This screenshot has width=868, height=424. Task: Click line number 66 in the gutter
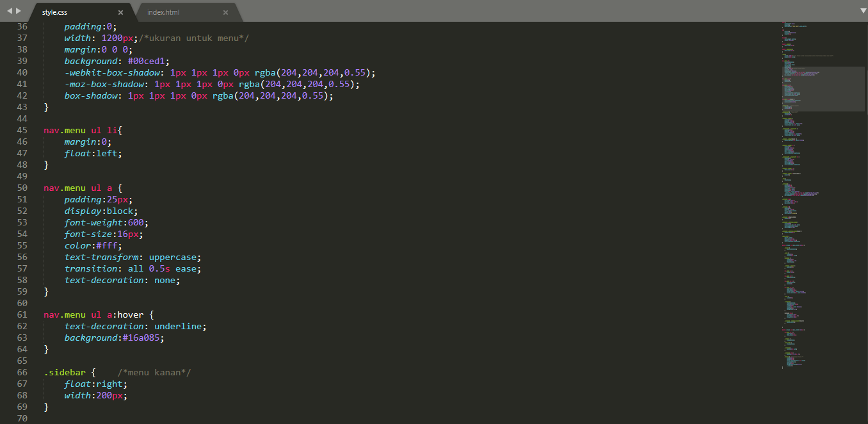pos(22,371)
